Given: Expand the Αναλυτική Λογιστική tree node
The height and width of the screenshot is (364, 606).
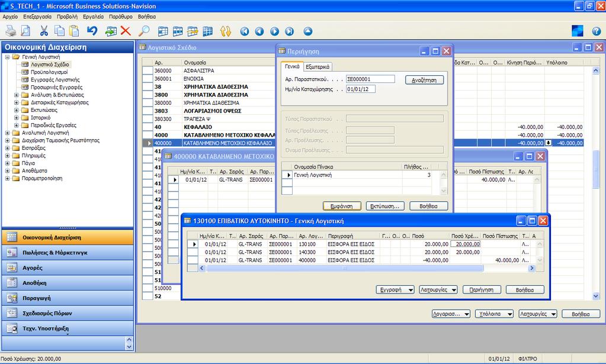Looking at the screenshot, I should point(7,133).
